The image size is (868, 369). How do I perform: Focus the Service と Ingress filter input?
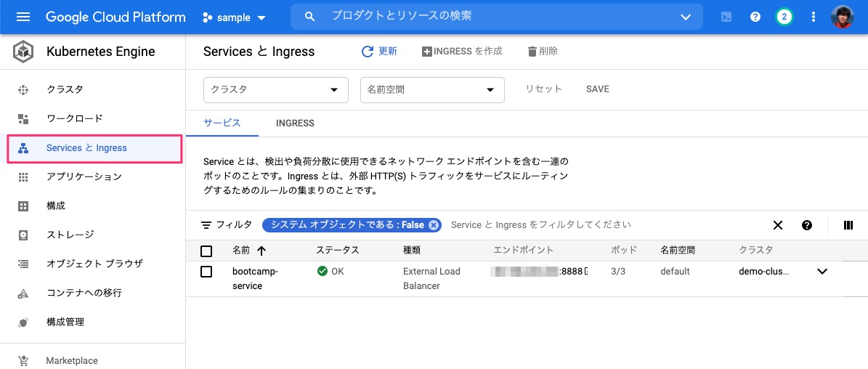[x=541, y=225]
